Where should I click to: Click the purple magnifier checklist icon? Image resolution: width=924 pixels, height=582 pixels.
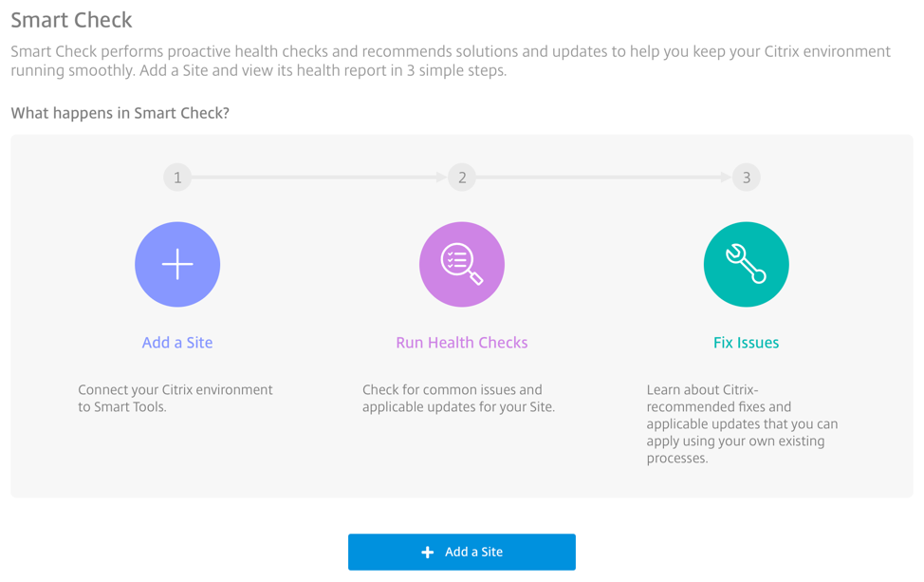click(x=462, y=264)
